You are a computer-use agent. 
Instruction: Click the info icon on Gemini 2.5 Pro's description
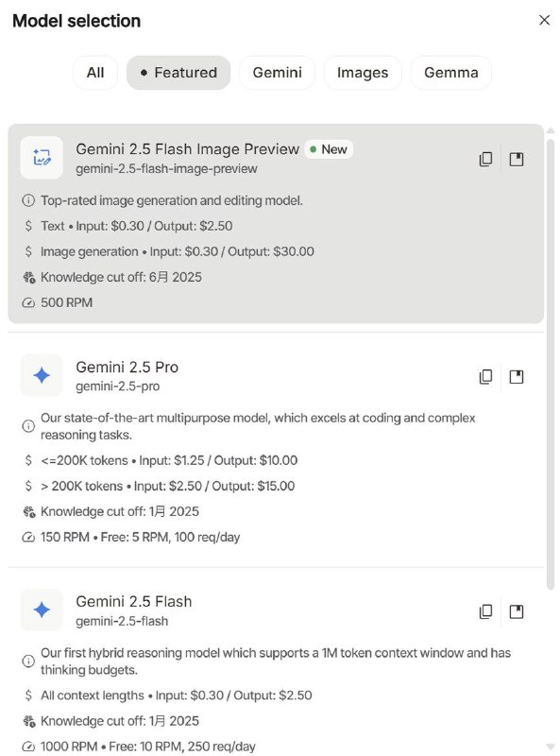28,426
